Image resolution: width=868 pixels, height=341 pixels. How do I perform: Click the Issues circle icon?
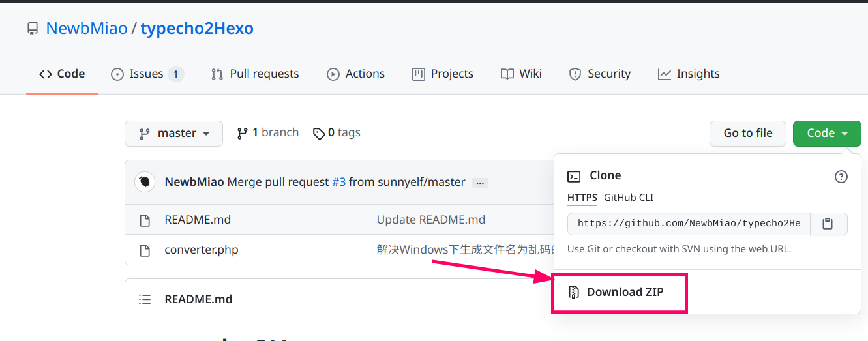[117, 74]
